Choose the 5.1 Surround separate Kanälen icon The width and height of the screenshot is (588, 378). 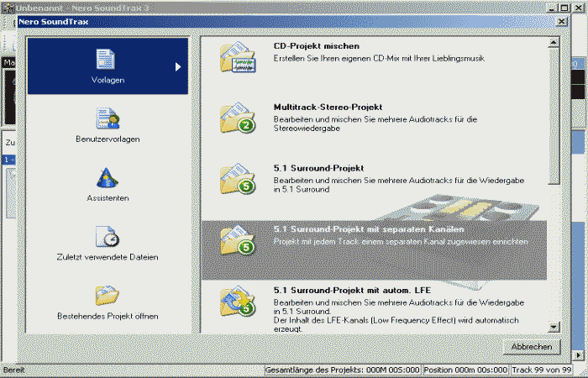click(x=236, y=239)
